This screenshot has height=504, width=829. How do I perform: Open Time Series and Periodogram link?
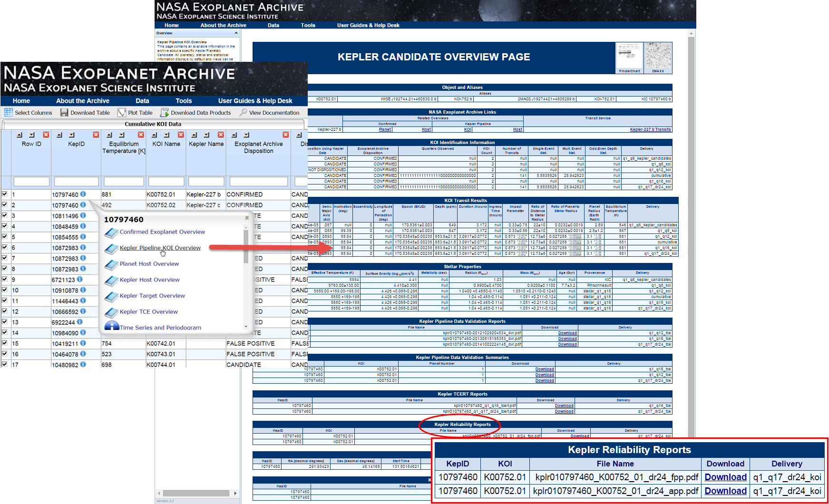pos(160,328)
